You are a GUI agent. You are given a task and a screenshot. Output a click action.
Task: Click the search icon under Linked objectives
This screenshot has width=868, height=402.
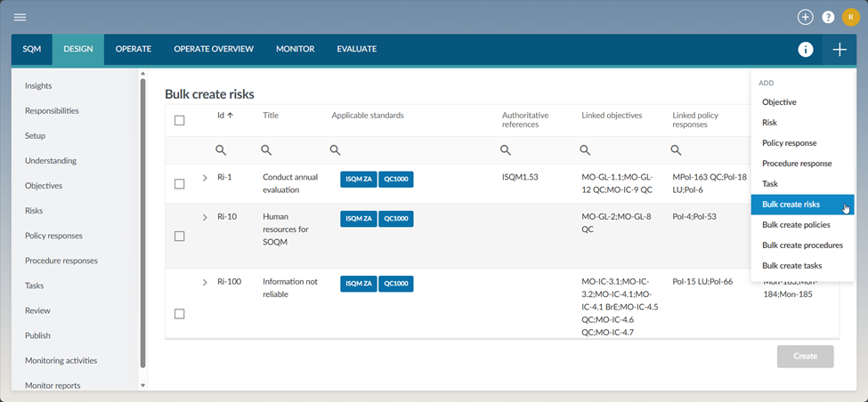coord(585,150)
